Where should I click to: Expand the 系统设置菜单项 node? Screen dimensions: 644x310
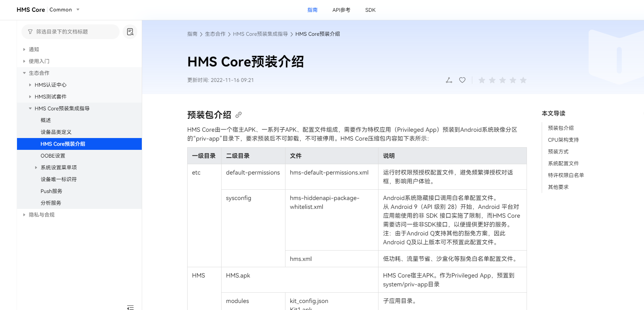point(36,168)
